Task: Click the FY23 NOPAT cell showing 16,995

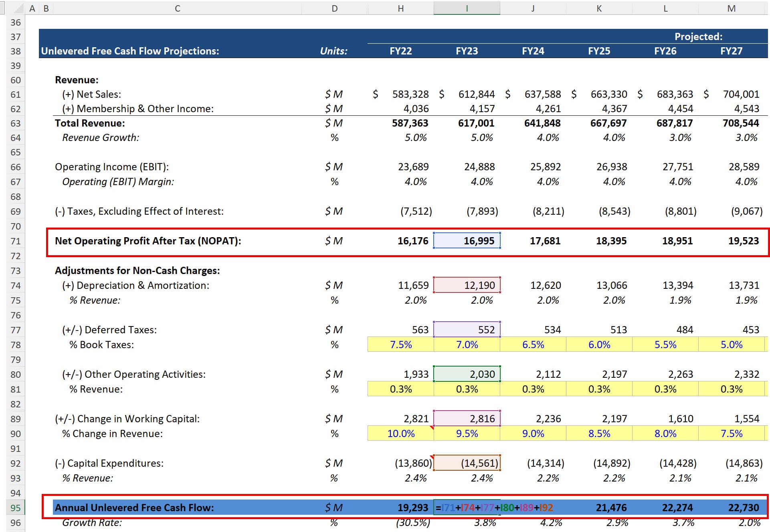Action: [467, 240]
